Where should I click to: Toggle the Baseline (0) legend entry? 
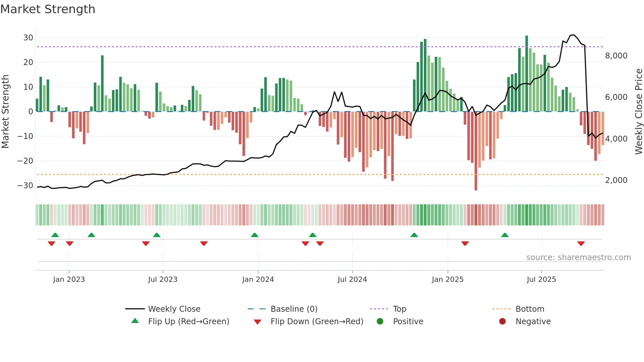[294, 309]
